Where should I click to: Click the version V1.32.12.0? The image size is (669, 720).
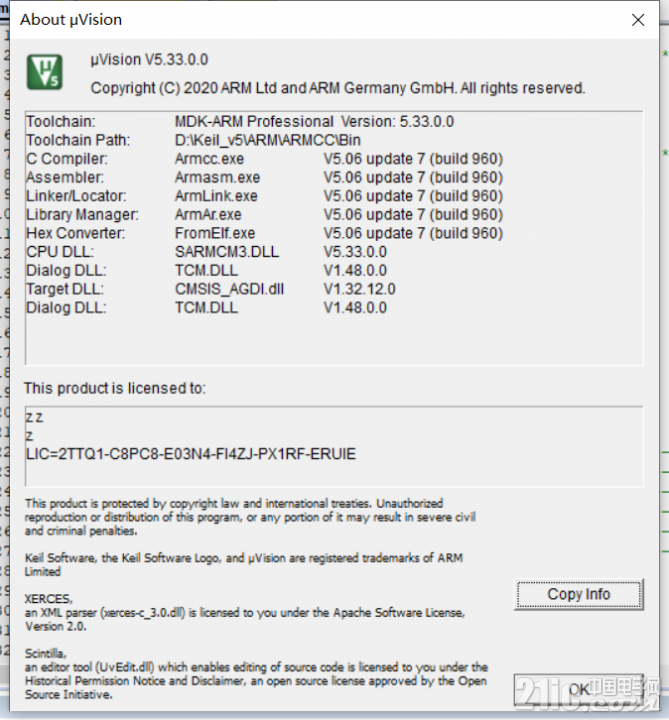tap(360, 289)
